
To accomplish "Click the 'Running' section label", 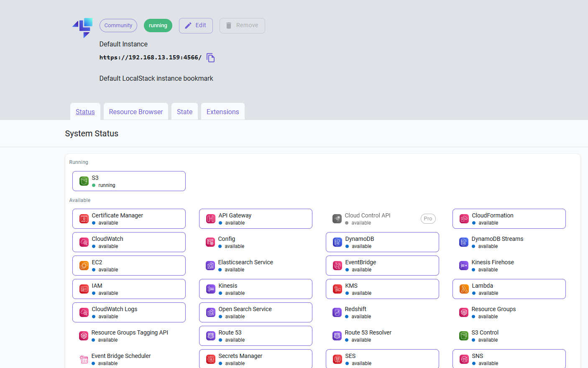I will pyautogui.click(x=79, y=162).
